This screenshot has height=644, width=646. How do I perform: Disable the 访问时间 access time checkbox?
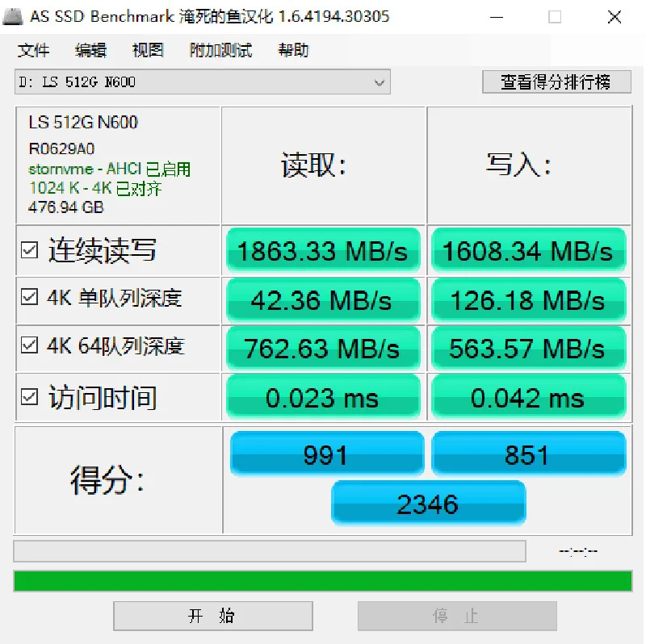29,397
